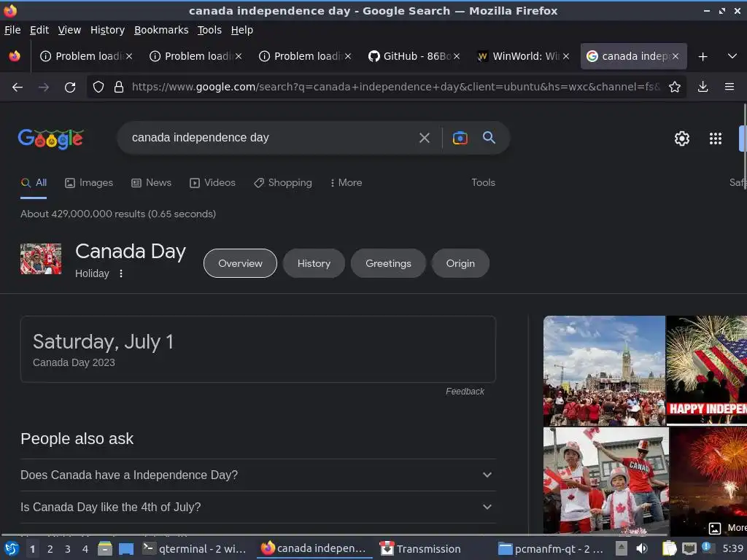Viewport: 747px width, 560px height.
Task: Open Google quick settings gear
Action: click(682, 138)
